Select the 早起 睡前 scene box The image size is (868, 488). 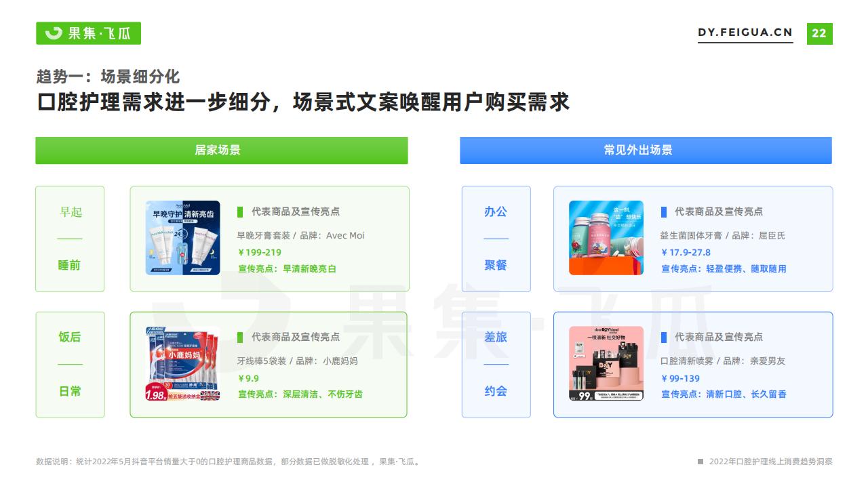[x=70, y=239]
